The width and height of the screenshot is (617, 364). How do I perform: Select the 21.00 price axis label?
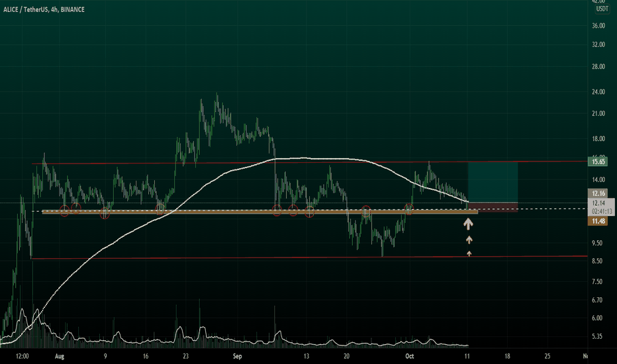tap(598, 113)
